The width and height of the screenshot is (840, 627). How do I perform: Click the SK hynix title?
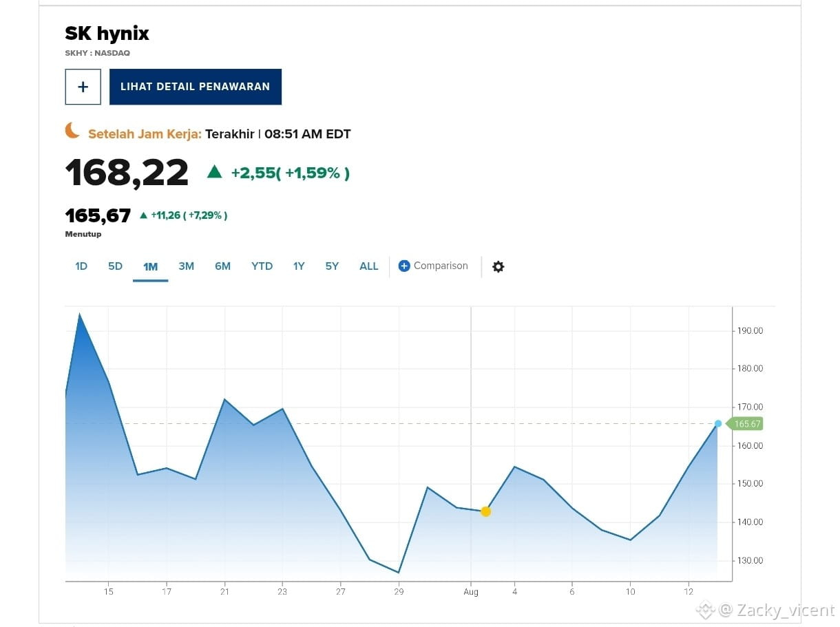click(107, 33)
